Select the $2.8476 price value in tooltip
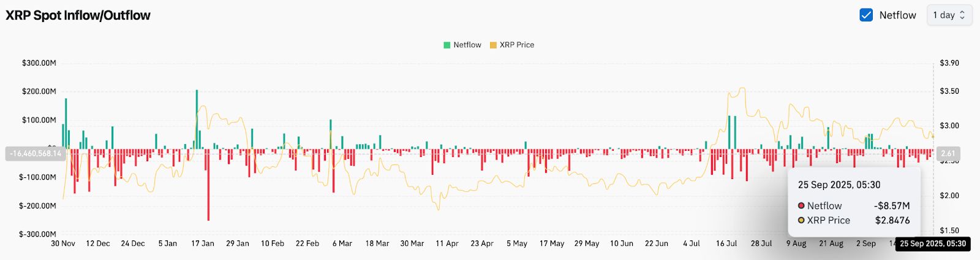Screen dimensions: 980x260 click(892, 220)
